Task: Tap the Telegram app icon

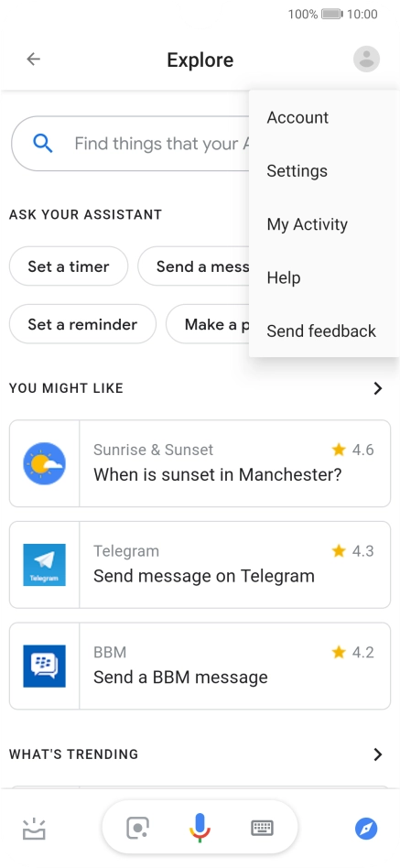Action: coord(44,565)
